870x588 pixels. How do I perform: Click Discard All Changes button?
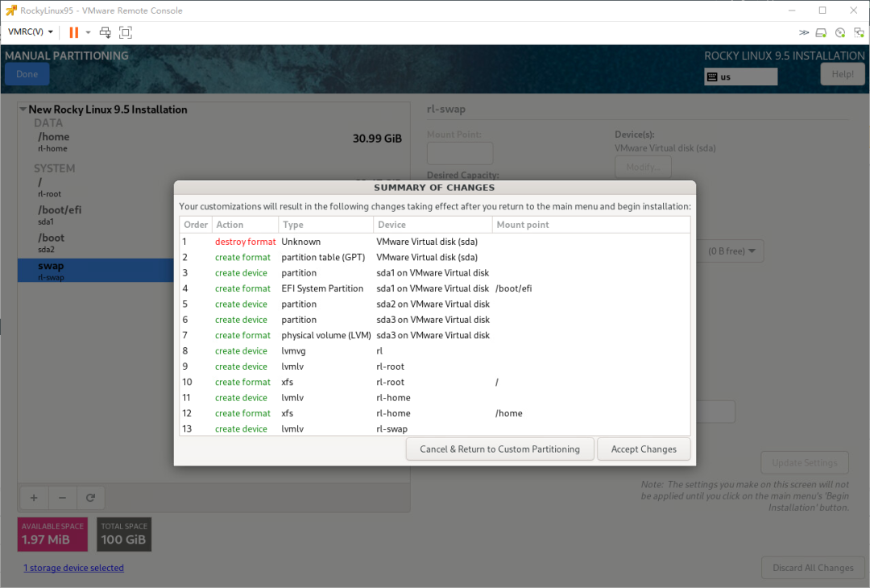pyautogui.click(x=813, y=568)
